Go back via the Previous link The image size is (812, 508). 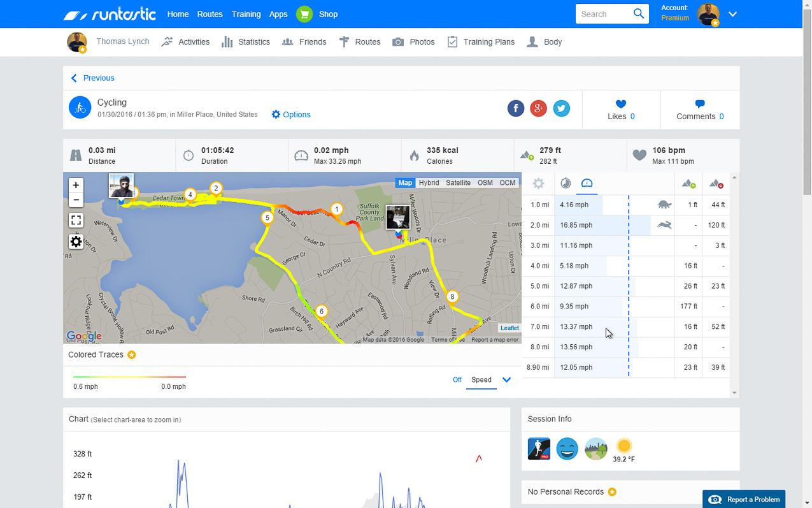[x=92, y=78]
